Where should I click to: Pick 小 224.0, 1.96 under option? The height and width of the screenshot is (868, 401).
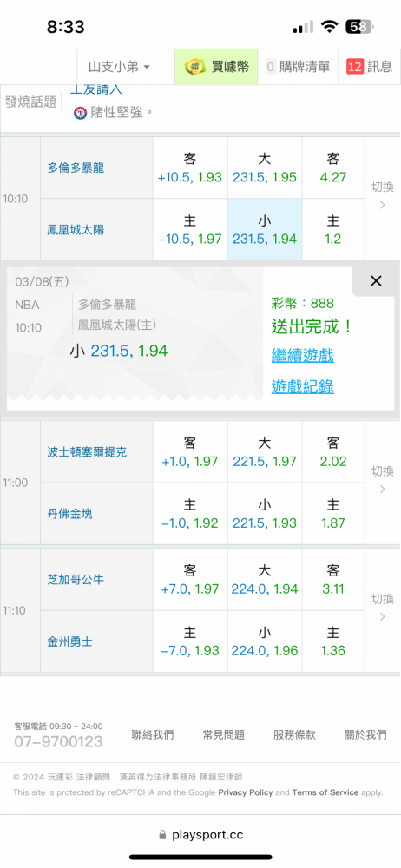(265, 641)
